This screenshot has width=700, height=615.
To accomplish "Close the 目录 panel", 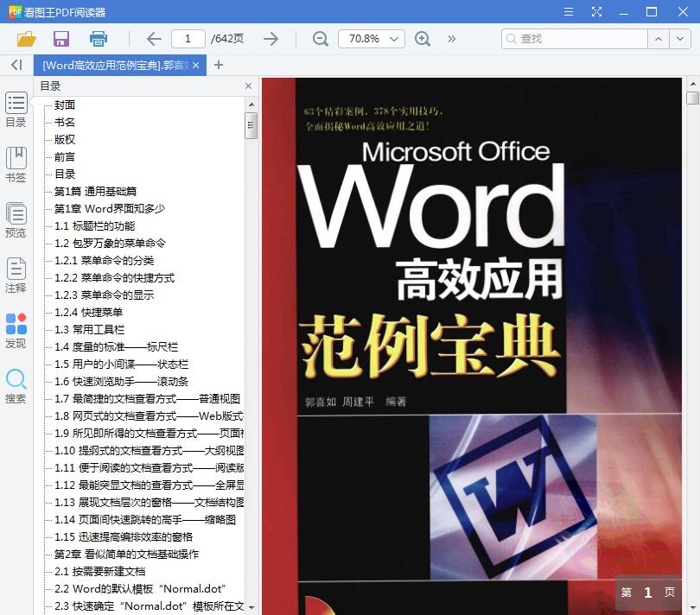I will pyautogui.click(x=248, y=86).
